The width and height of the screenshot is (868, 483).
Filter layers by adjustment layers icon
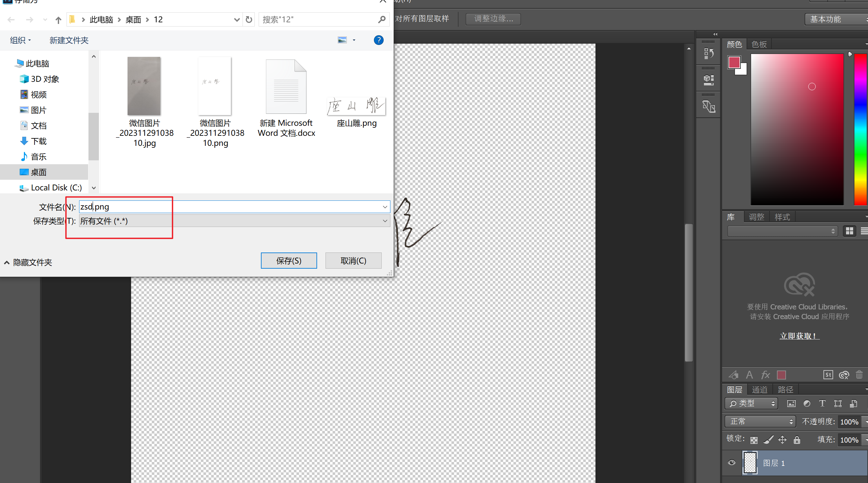807,403
